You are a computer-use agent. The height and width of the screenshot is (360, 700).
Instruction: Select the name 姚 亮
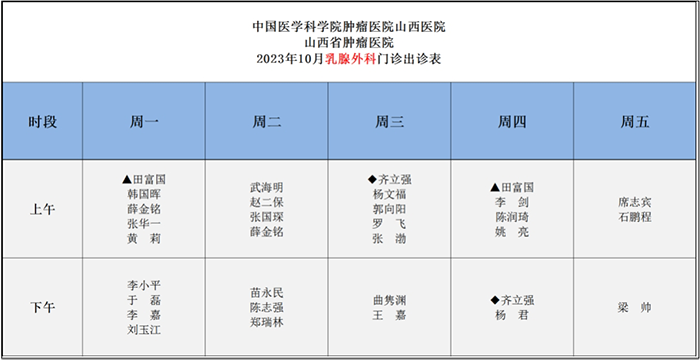click(512, 232)
